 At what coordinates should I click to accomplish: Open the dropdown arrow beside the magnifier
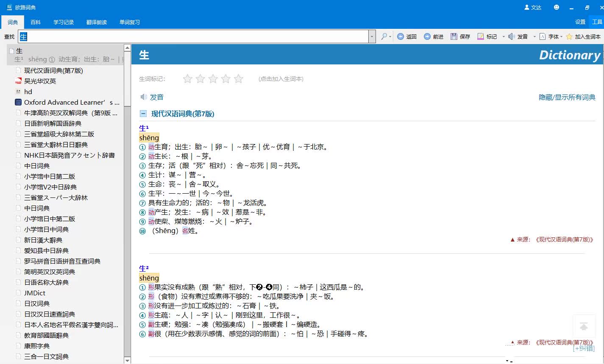(x=390, y=36)
